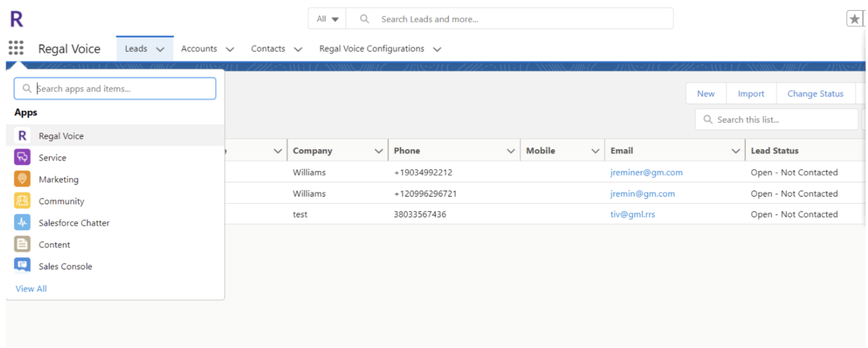Click magnifier icon in global search
The width and height of the screenshot is (868, 348).
coord(365,19)
